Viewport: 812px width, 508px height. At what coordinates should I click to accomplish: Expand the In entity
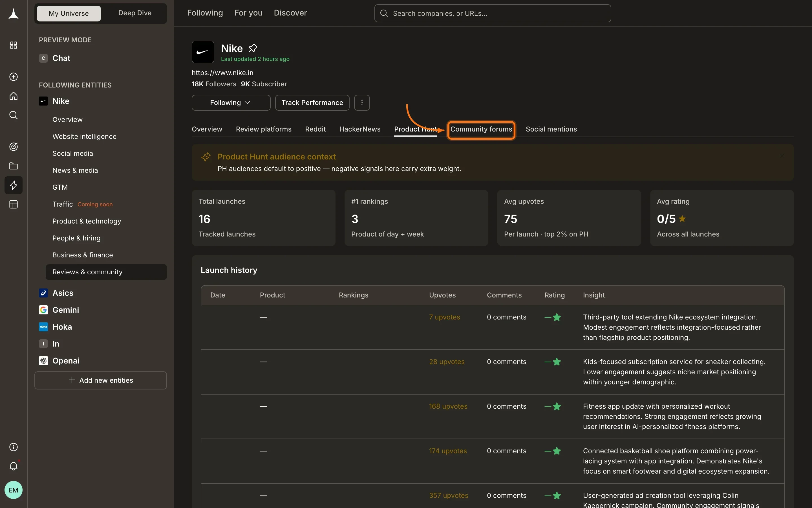[56, 344]
